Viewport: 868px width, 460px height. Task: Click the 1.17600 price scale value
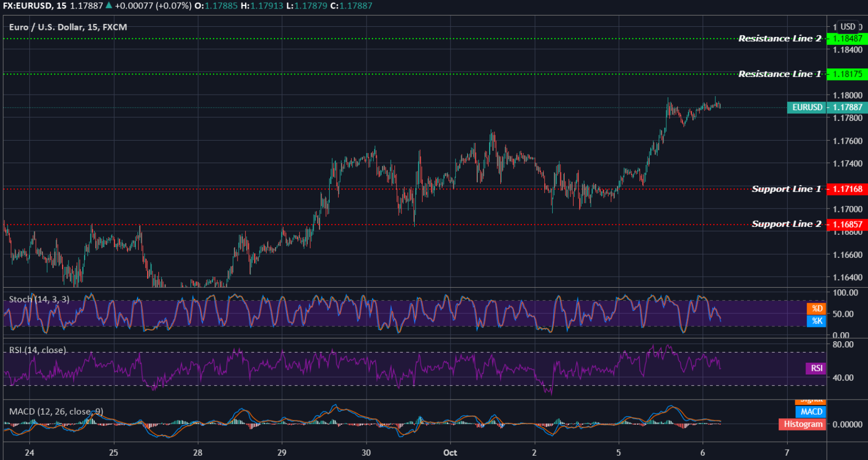pyautogui.click(x=848, y=141)
